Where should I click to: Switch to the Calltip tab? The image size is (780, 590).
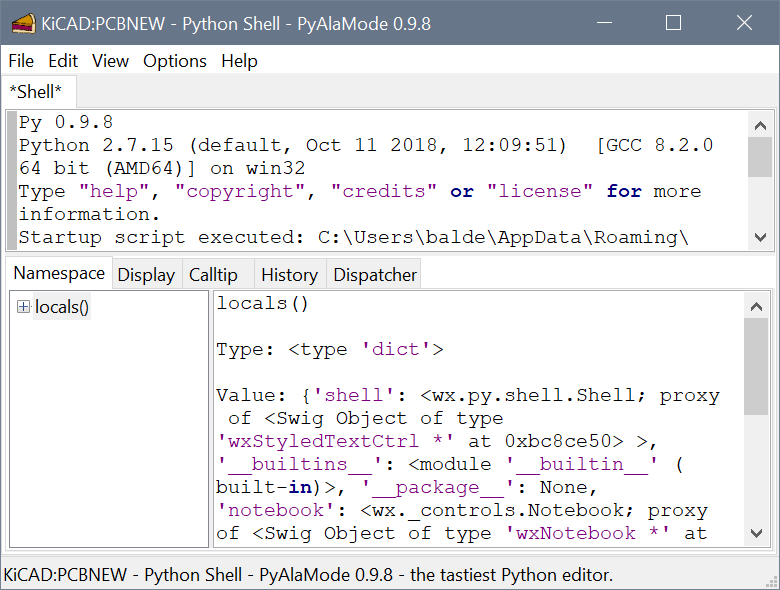pos(213,275)
